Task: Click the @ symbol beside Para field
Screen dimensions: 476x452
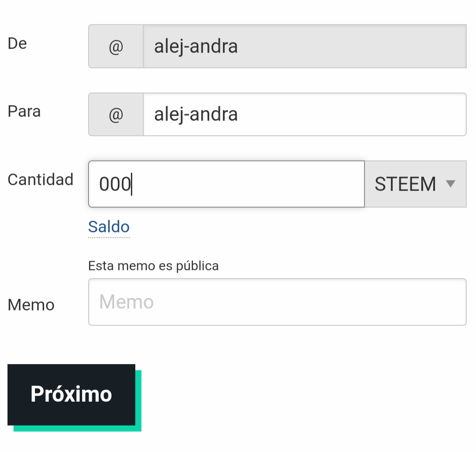Action: coord(115,115)
